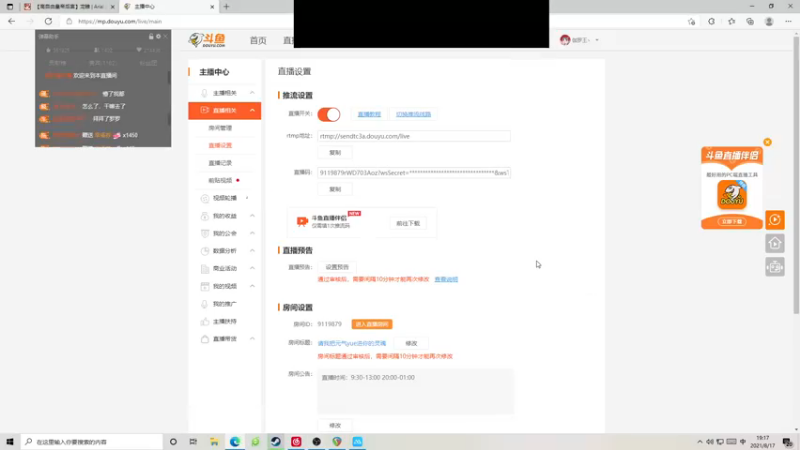800x450 pixels.
Task: Open File Explorer from the taskbar
Action: coord(214,441)
